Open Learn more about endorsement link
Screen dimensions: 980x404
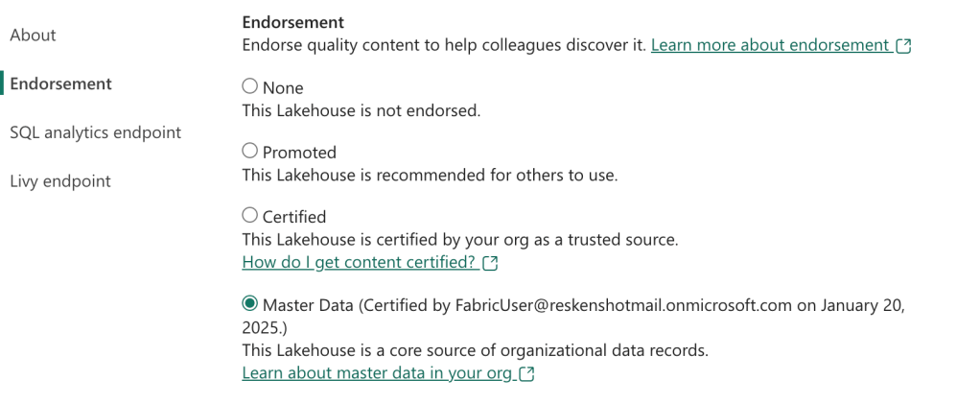[770, 45]
